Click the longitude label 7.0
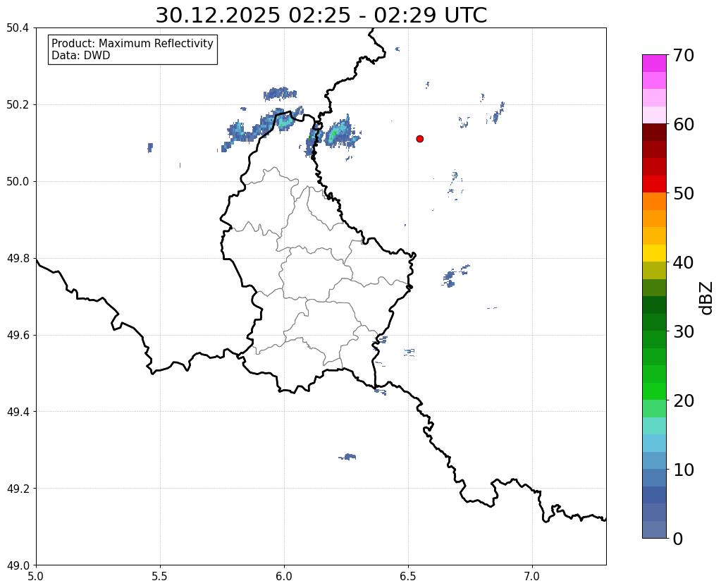This screenshot has height=588, width=721. 532,576
